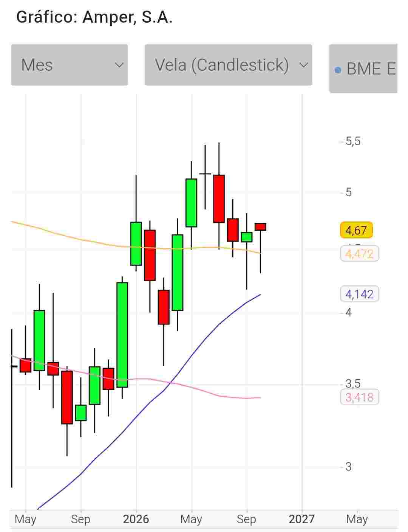The image size is (408, 532).
Task: Open the Mes timeframe dropdown
Action: click(70, 65)
